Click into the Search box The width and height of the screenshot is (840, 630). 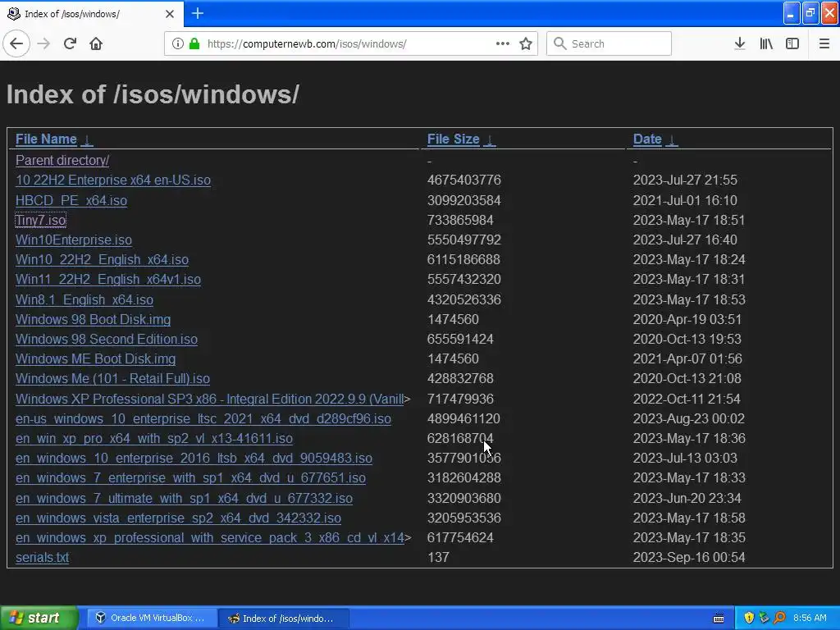(x=609, y=43)
